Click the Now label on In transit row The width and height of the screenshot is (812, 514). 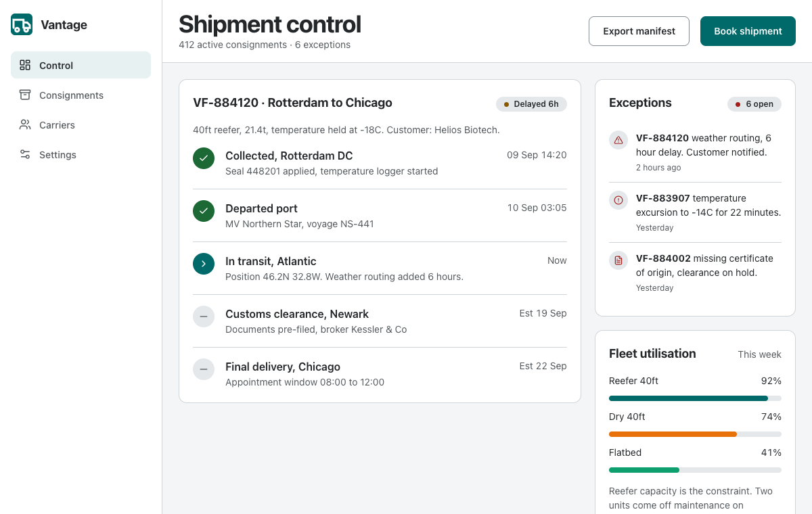[x=557, y=260]
